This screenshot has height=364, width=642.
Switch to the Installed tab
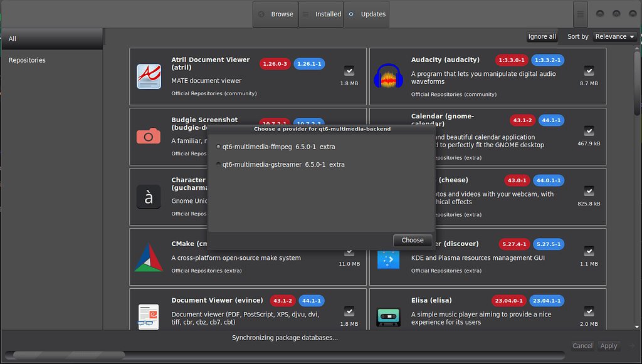(321, 14)
